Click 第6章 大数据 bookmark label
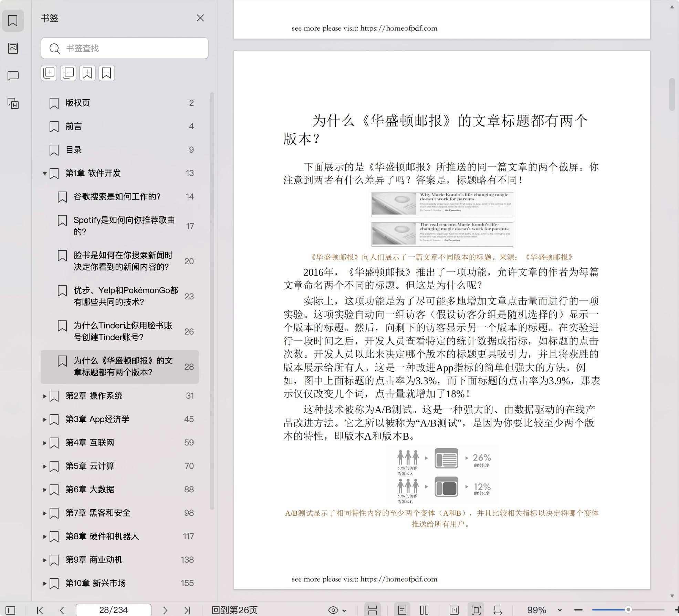 (90, 489)
